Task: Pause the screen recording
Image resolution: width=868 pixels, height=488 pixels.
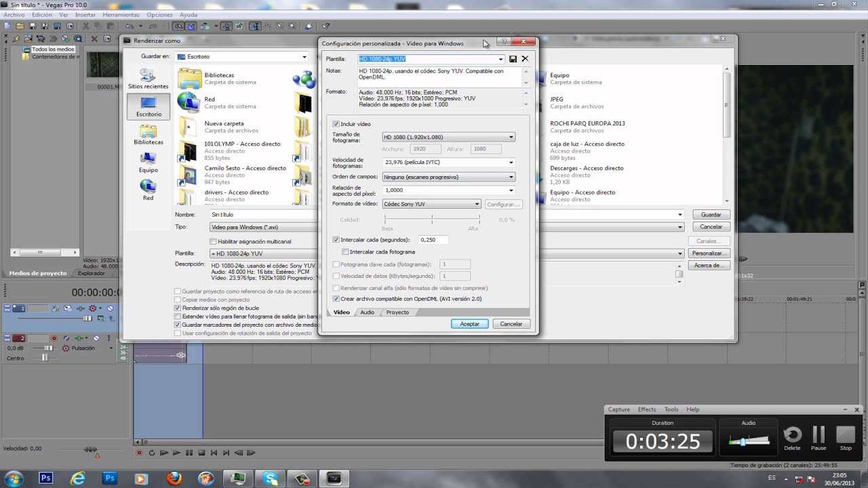Action: (x=818, y=438)
